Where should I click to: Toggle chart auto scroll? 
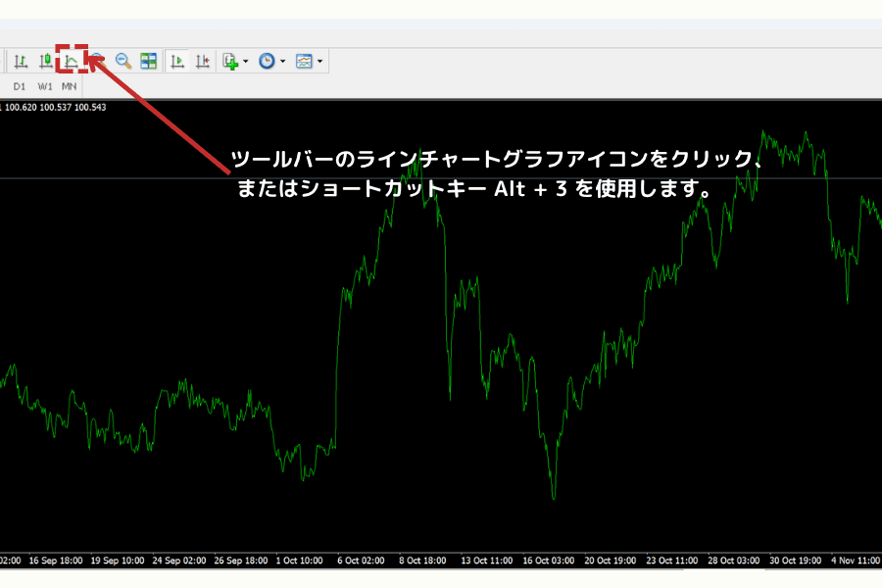pyautogui.click(x=177, y=61)
